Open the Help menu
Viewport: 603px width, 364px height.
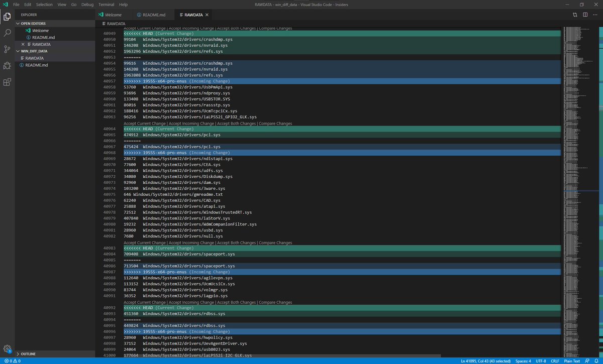pyautogui.click(x=123, y=4)
